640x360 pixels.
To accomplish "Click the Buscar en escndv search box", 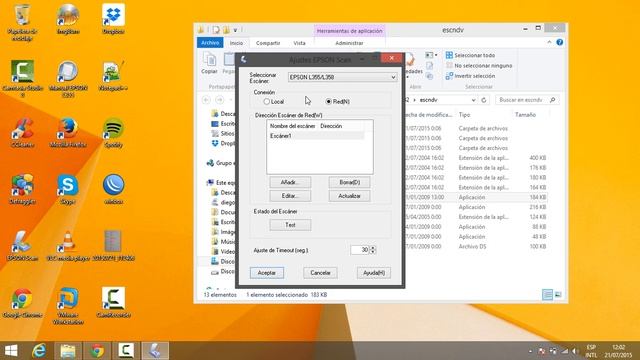I will [527, 100].
